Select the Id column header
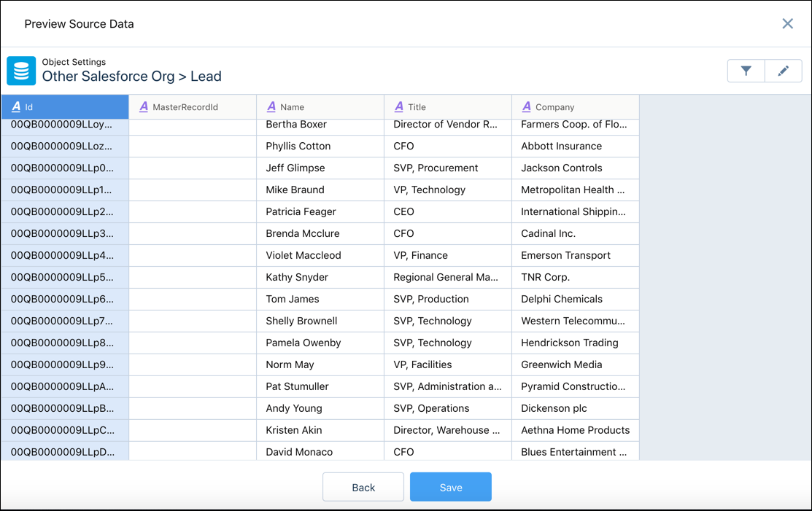The image size is (812, 511). tap(65, 106)
